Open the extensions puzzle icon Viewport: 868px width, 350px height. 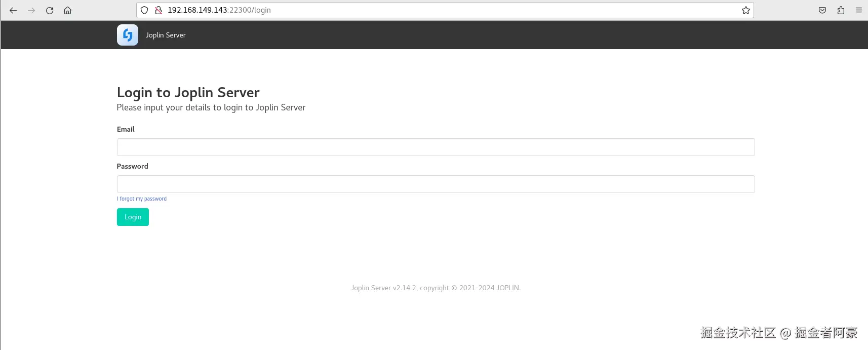coord(841,10)
